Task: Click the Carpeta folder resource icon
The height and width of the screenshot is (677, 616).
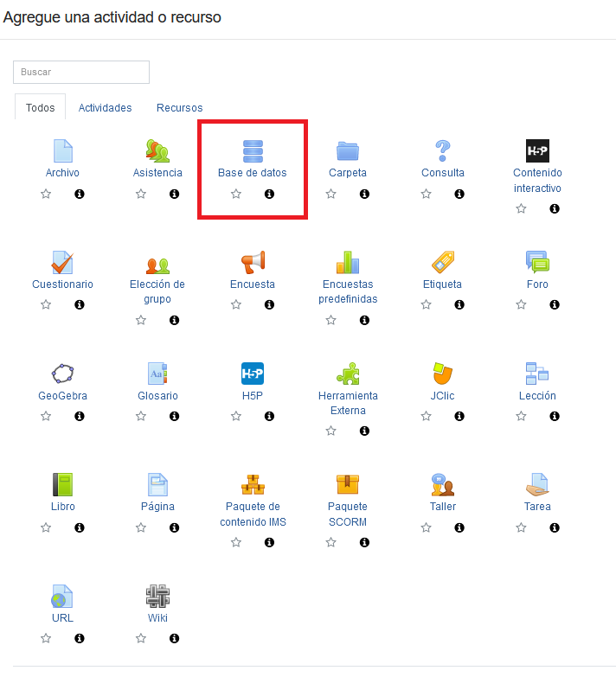Action: click(x=348, y=150)
